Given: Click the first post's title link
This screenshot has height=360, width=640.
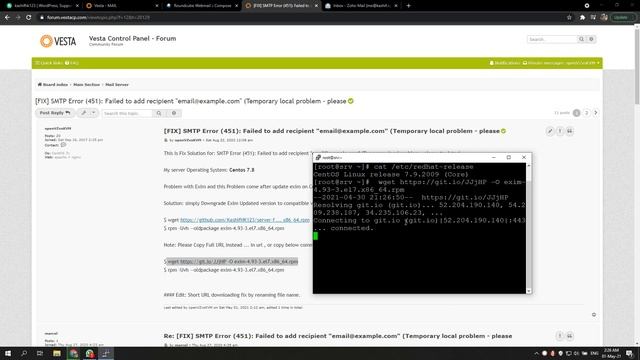Looking at the screenshot, I should coord(331,131).
